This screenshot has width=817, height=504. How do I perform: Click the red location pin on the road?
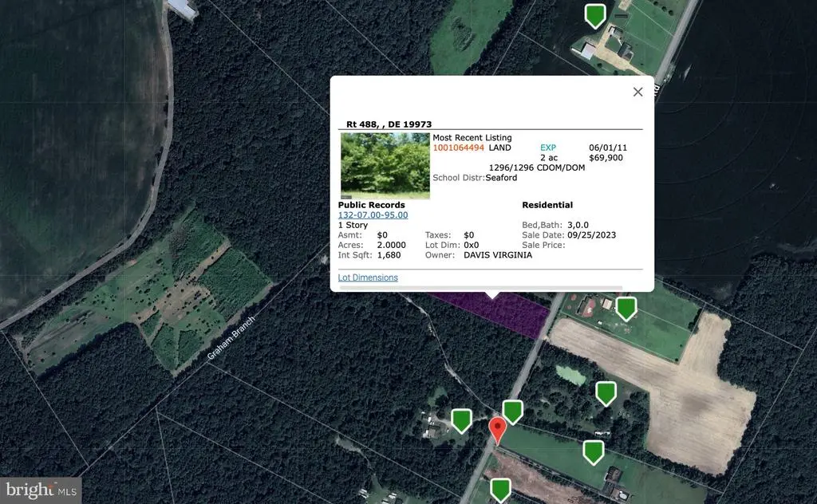[498, 430]
